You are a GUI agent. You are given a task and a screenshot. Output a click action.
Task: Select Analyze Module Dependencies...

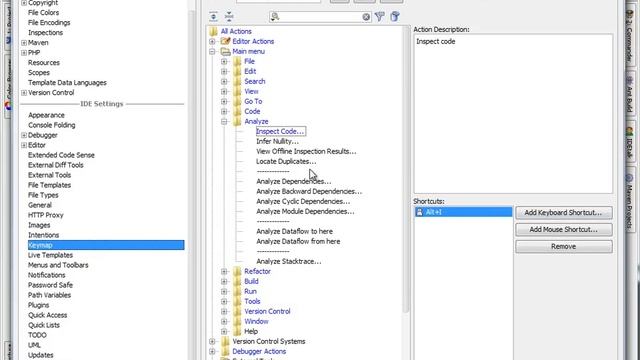click(x=305, y=211)
